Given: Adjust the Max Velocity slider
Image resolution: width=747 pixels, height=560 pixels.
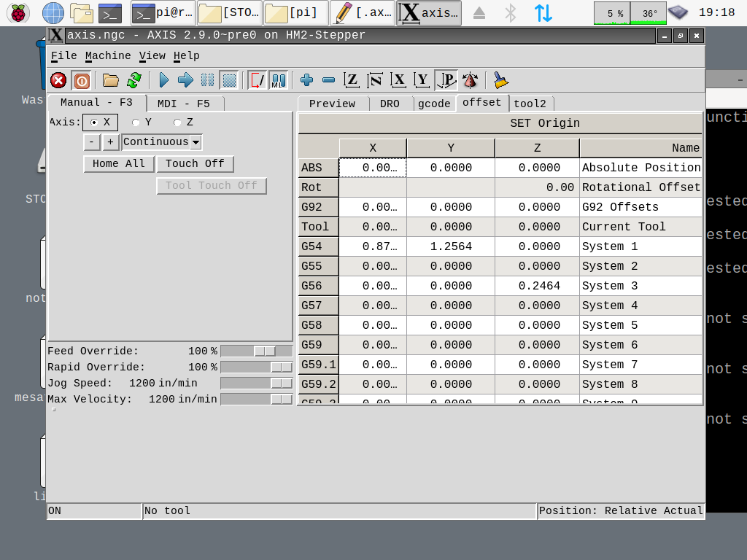Looking at the screenshot, I should tap(256, 400).
